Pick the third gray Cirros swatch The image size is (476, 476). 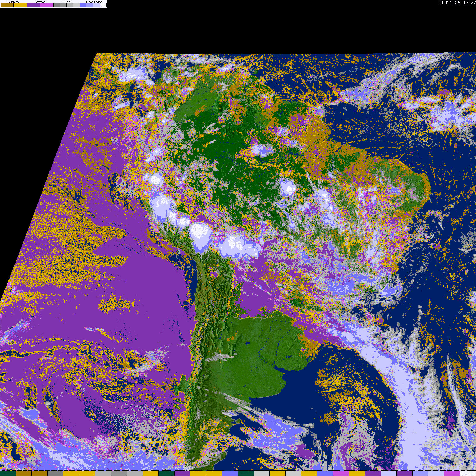(x=70, y=5)
